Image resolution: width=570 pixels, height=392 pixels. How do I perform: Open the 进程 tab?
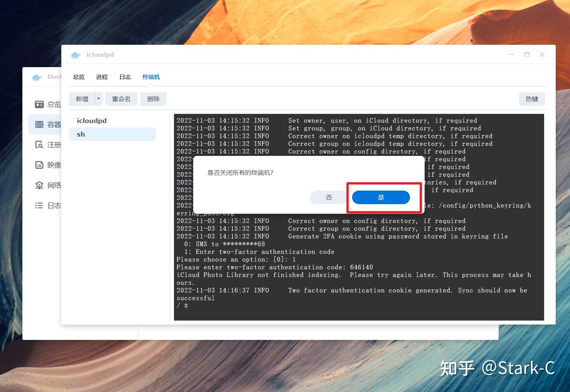[x=101, y=77]
